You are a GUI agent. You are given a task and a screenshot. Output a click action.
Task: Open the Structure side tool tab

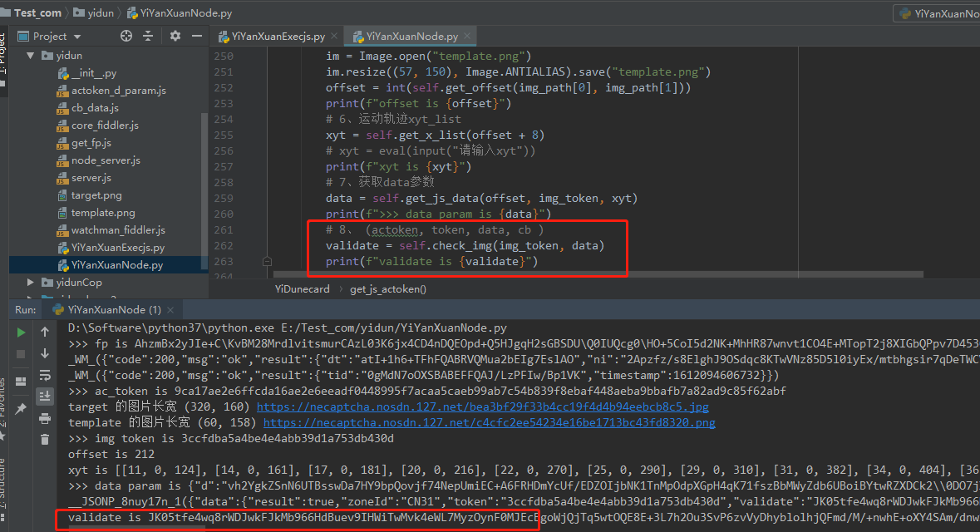pyautogui.click(x=2, y=490)
